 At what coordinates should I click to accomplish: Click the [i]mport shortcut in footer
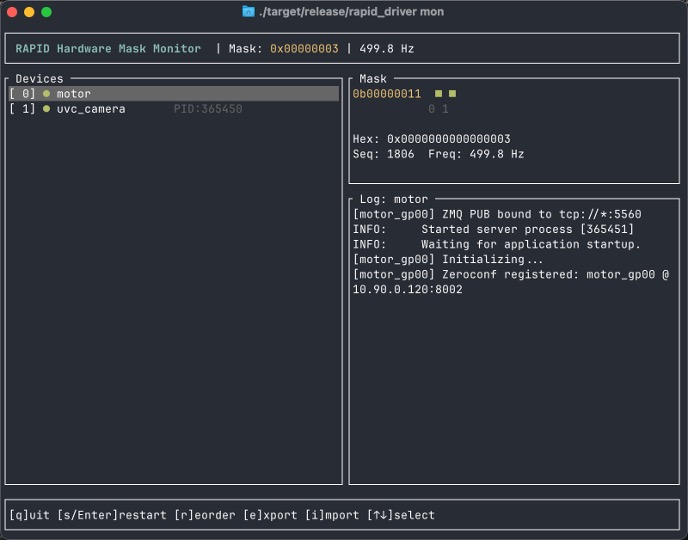tap(332, 515)
